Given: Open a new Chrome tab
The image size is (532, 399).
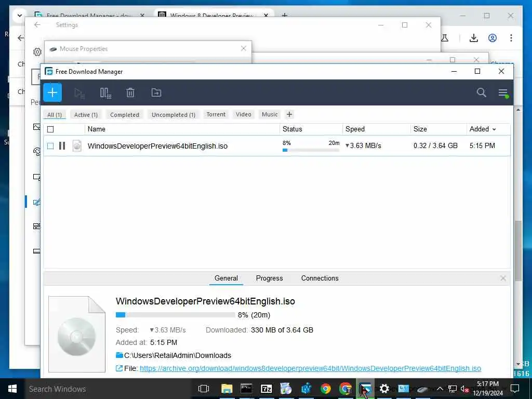Looking at the screenshot, I should pyautogui.click(x=284, y=15).
